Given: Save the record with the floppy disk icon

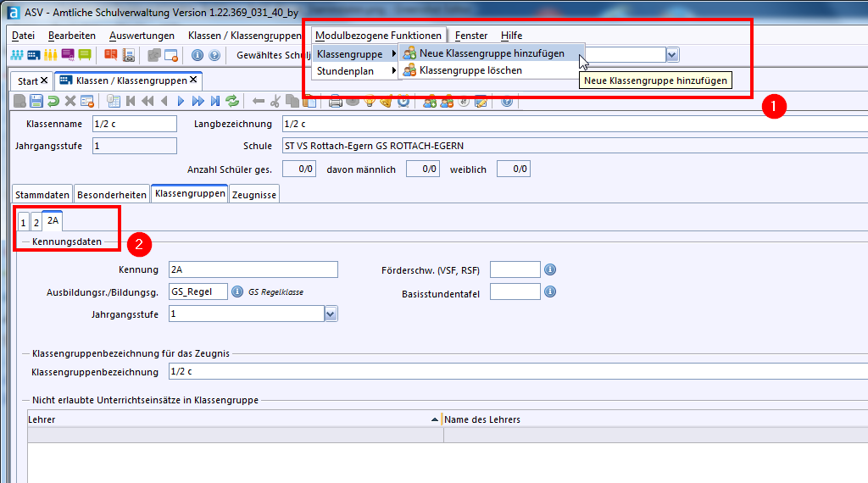Looking at the screenshot, I should pos(36,101).
